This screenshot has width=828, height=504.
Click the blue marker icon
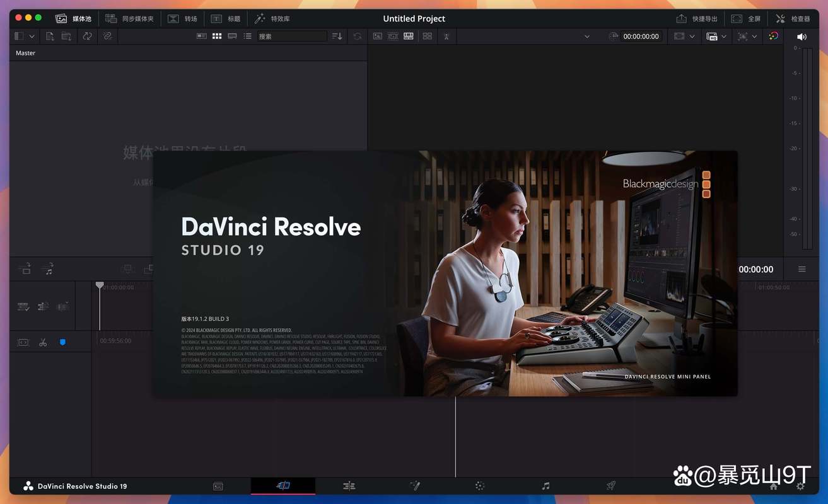pyautogui.click(x=62, y=342)
